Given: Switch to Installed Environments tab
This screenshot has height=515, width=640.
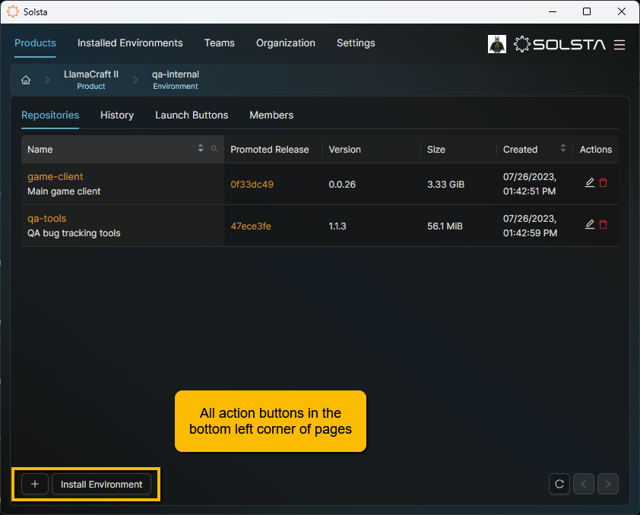Looking at the screenshot, I should point(130,43).
